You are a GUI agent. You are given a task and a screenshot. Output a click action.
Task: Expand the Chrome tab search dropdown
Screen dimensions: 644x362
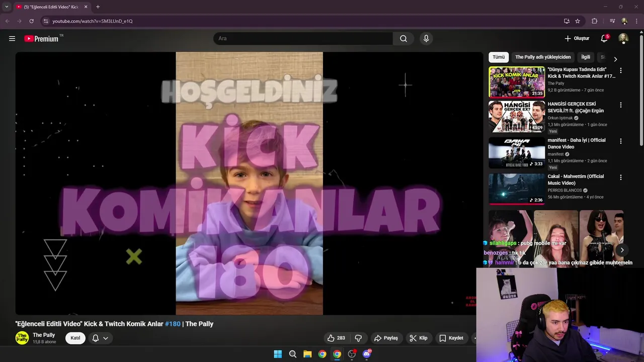7,7
